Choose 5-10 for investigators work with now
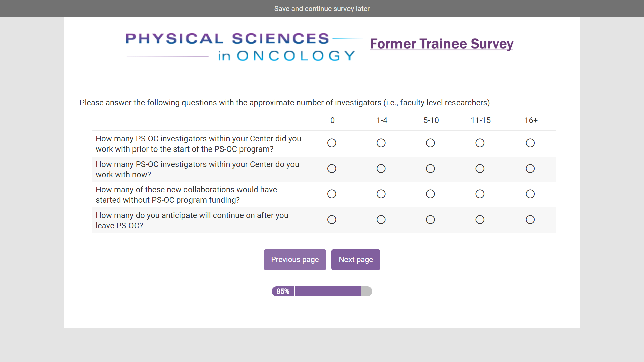The image size is (644, 362). (x=430, y=169)
